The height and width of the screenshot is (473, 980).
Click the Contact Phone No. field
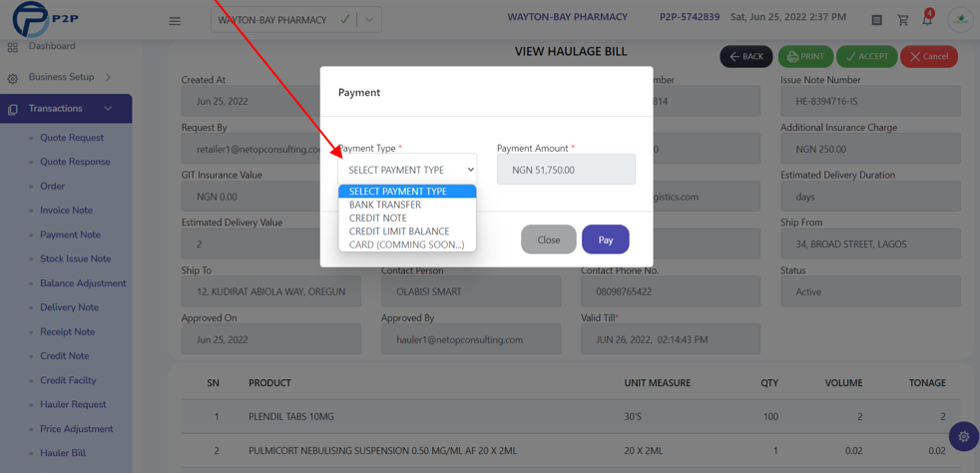pos(671,291)
